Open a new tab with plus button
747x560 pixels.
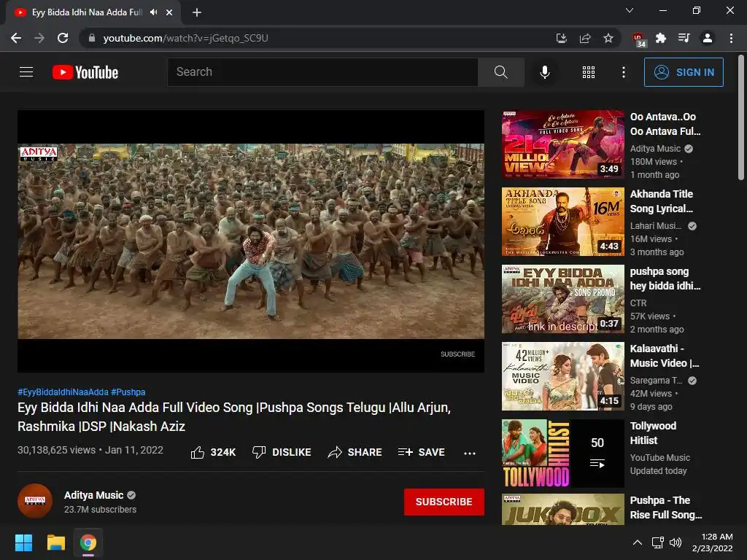[x=197, y=12]
